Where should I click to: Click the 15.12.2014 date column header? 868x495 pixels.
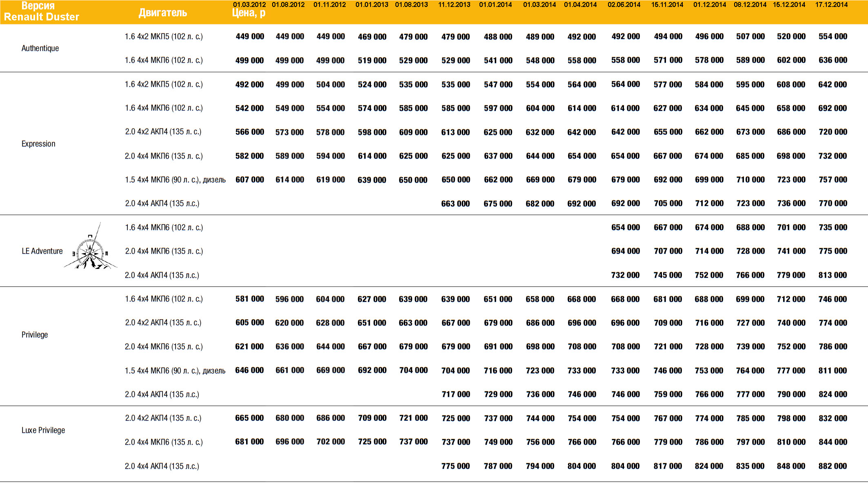(x=789, y=4)
